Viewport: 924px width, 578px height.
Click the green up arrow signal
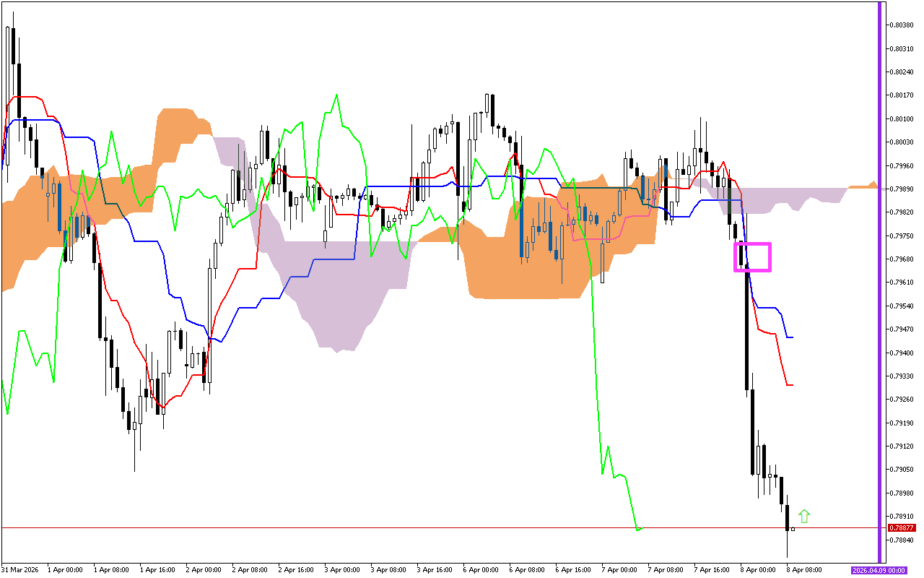coord(804,516)
